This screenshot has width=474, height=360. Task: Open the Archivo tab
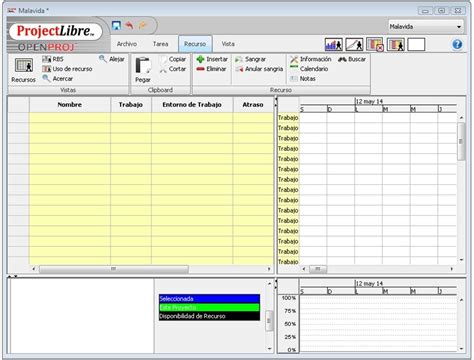127,44
